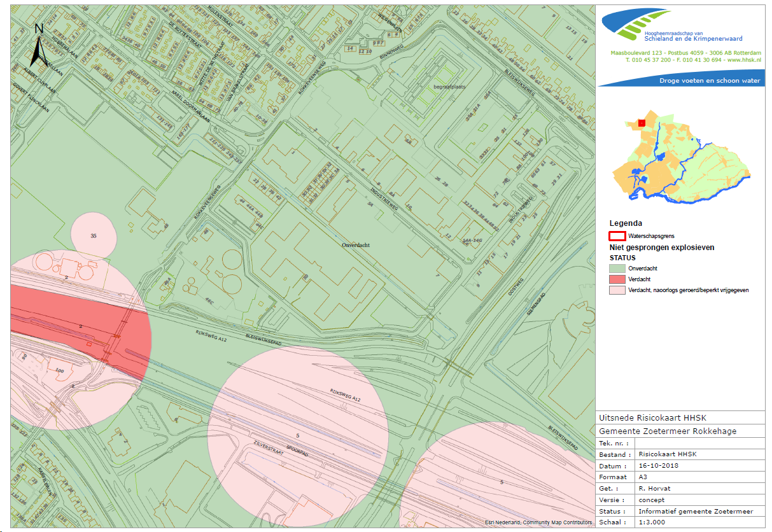Screen dimensions: 772x532
Task: Select the dark red Verdacht zone on map
Action: pyautogui.click(x=76, y=331)
